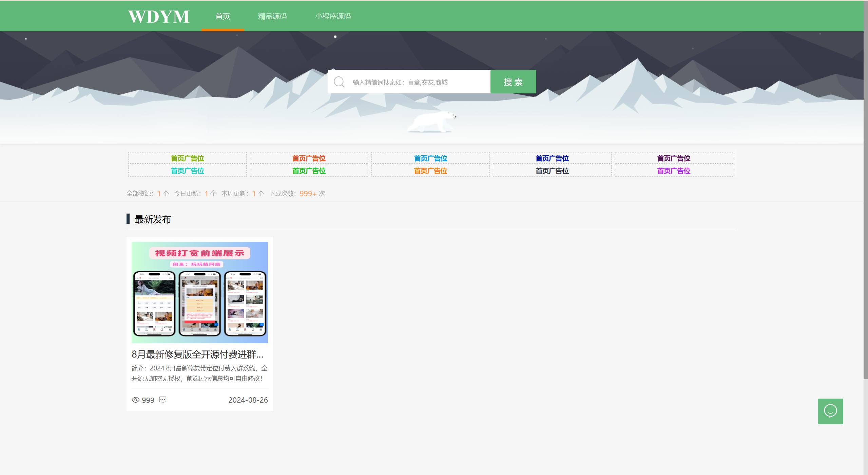
Task: Click the purple 首页广告位 ad link
Action: pyautogui.click(x=673, y=171)
